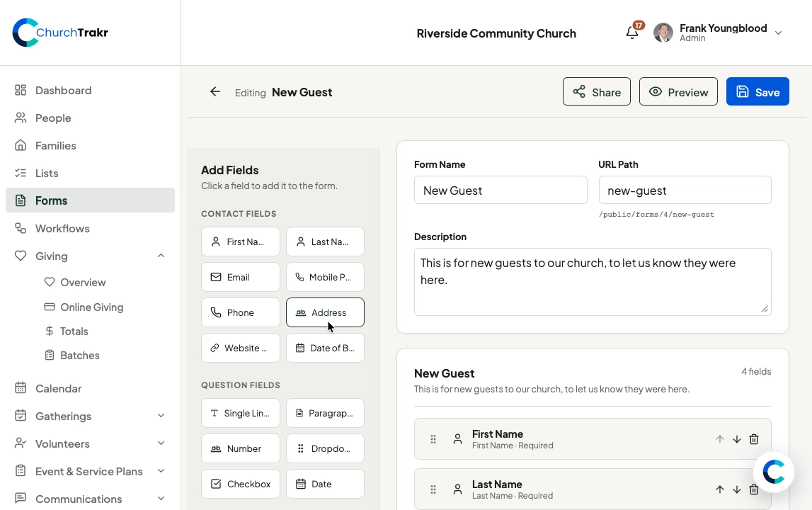Screen dimensions: 812x510
Task: Click the First Name row drag handle
Action: (433, 439)
